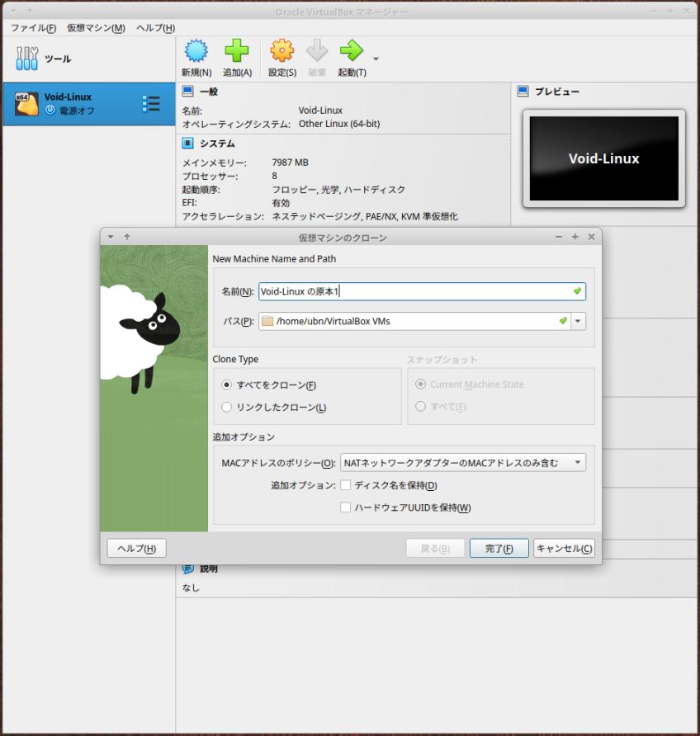This screenshot has height=736, width=700.
Task: Click the /home/ubn/VirtualBox VMs path field
Action: click(414, 321)
